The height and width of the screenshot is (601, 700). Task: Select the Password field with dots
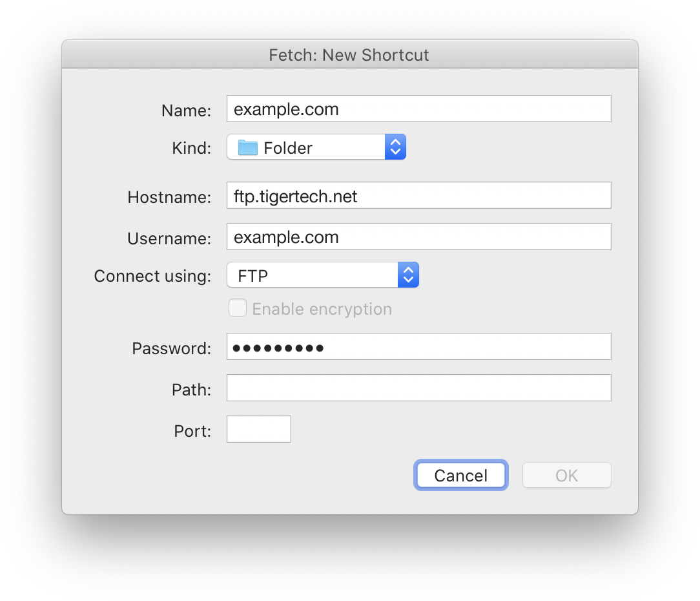[418, 347]
